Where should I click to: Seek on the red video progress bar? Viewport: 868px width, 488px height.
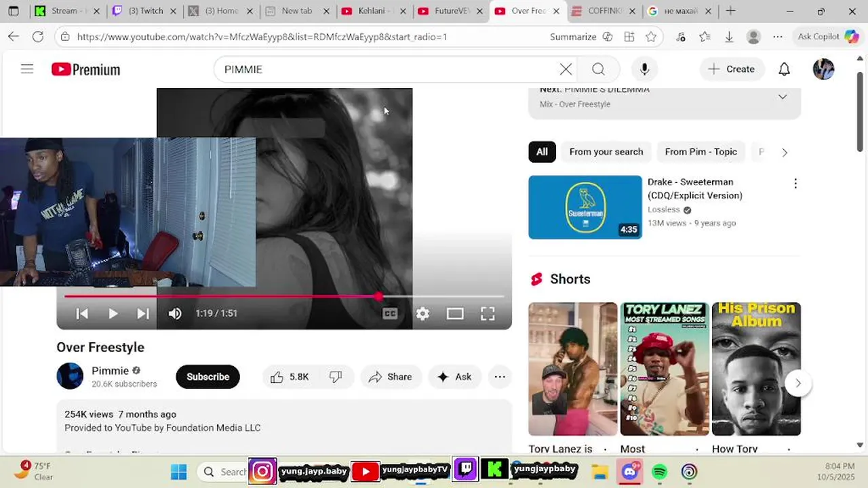(284, 296)
